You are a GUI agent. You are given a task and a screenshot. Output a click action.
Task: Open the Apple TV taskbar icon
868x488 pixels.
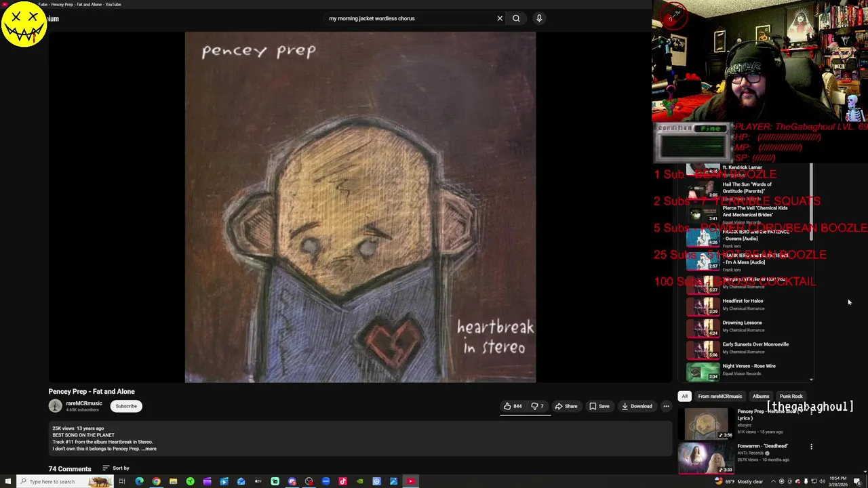pyautogui.click(x=258, y=481)
